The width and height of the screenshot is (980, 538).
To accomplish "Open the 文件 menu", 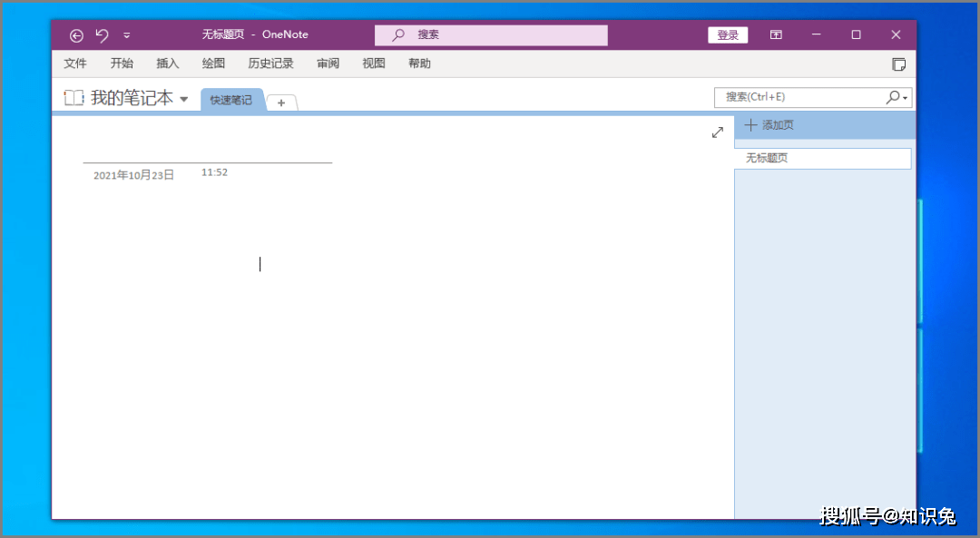I will 75,64.
